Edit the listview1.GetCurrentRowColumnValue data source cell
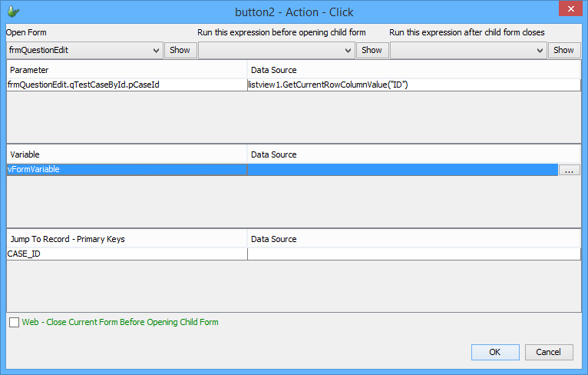This screenshot has height=375, width=588. click(x=413, y=85)
